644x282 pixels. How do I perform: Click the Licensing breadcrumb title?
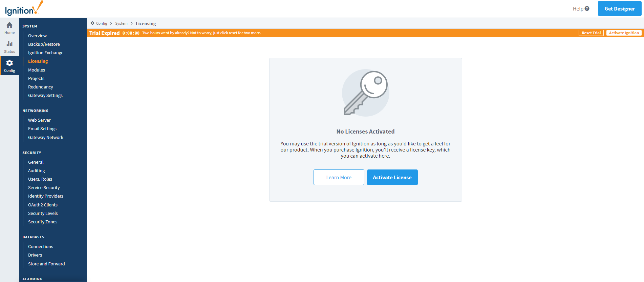[146, 23]
